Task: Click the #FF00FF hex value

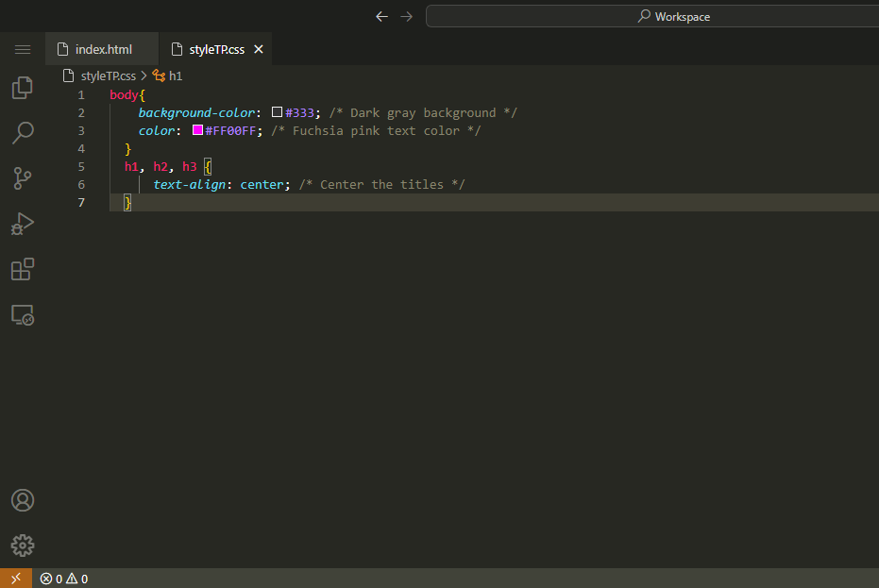Action: coord(230,130)
